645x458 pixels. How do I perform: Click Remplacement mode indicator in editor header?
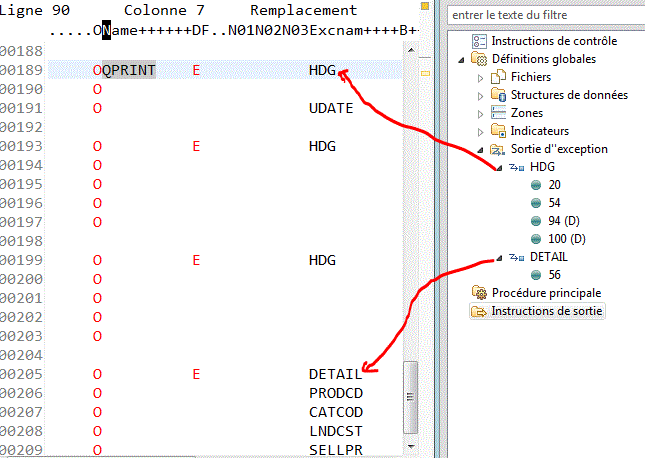[304, 10]
